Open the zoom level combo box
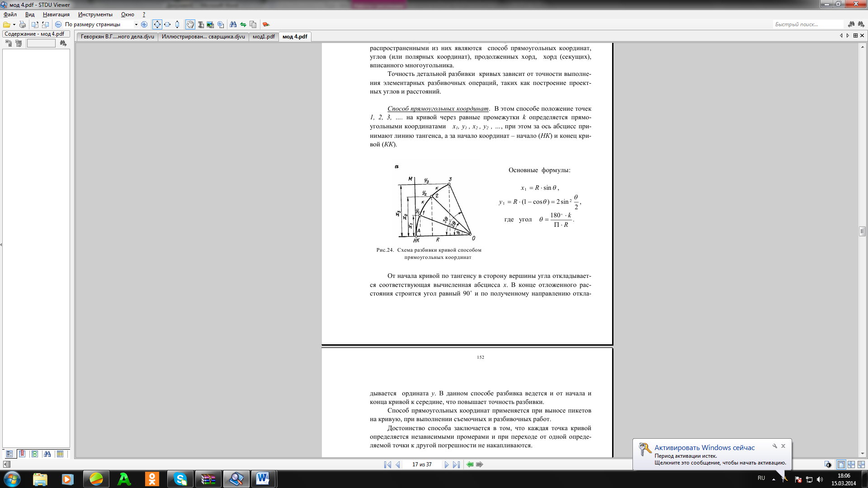Screen dimensions: 868x488 pos(101,24)
